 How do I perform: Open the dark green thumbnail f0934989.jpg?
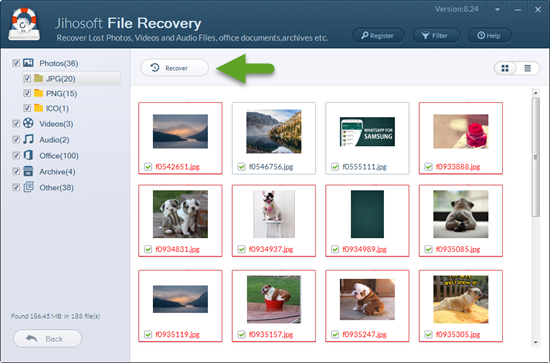(367, 214)
